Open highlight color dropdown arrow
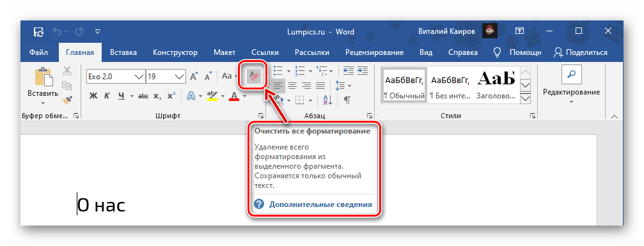The width and height of the screenshot is (644, 246). point(223,96)
